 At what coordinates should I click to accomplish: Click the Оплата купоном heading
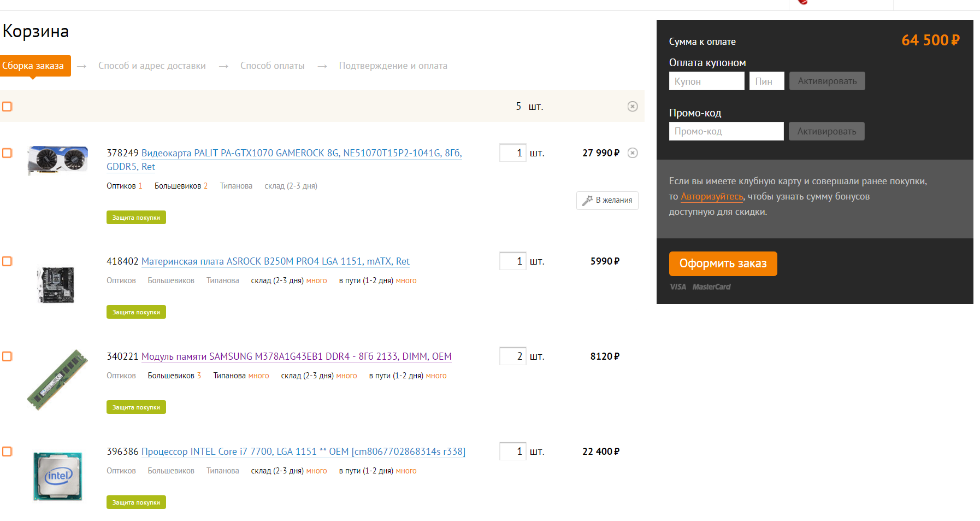tap(707, 63)
